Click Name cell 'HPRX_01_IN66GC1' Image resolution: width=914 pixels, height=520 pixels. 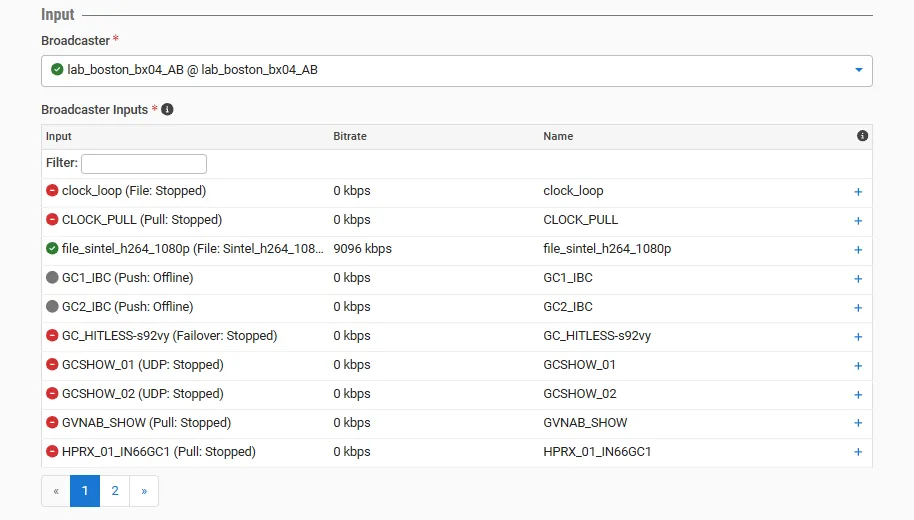(x=597, y=452)
